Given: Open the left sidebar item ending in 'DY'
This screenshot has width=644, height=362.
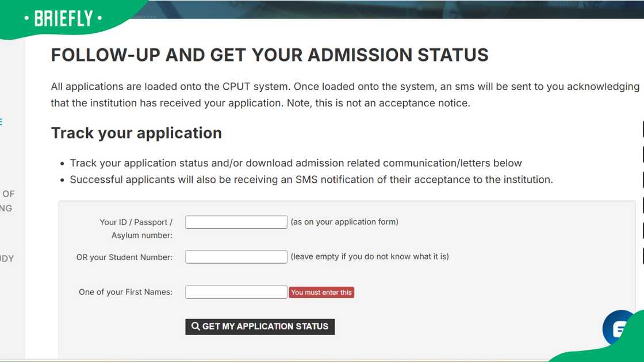Looking at the screenshot, I should pyautogui.click(x=7, y=259).
